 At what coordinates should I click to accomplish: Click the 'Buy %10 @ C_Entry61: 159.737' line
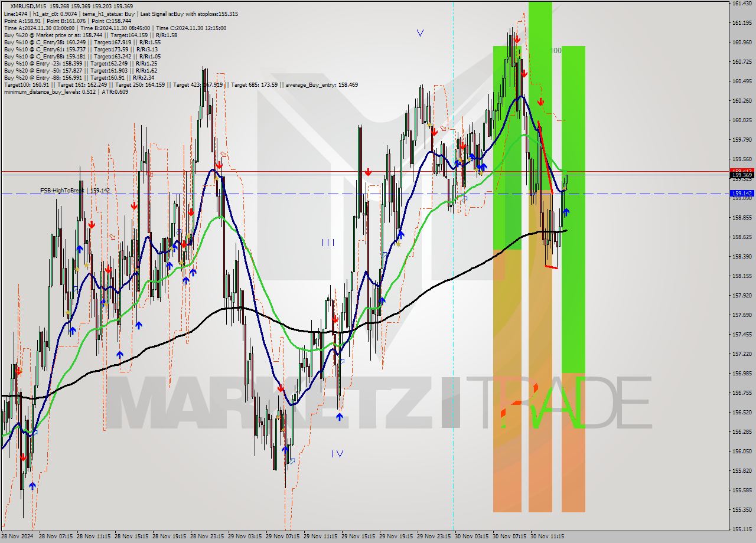(81, 49)
